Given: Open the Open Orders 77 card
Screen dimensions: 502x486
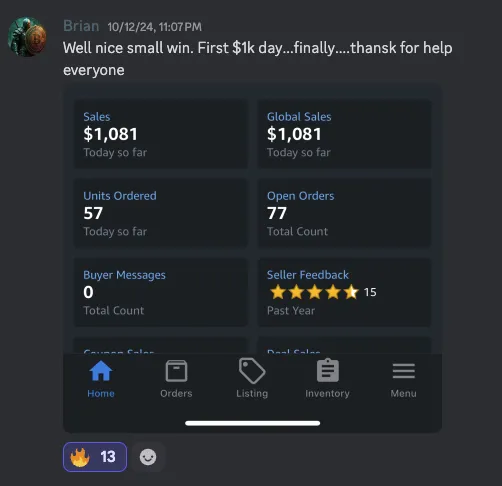Looking at the screenshot, I should click(x=345, y=213).
